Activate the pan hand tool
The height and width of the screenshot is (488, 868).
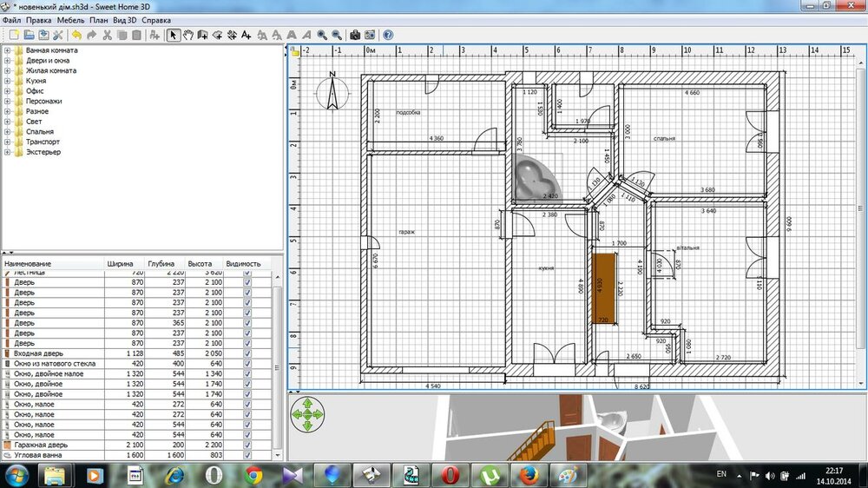click(187, 35)
